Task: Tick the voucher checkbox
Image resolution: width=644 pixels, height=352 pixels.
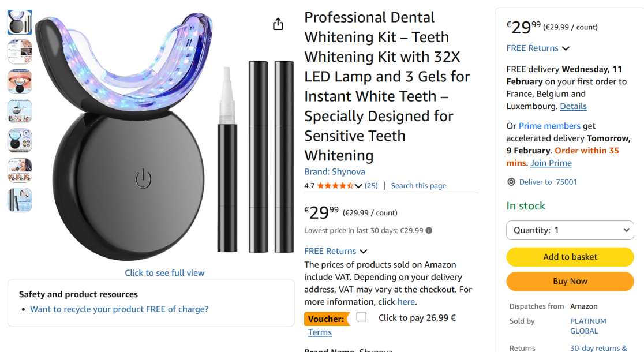Action: coord(361,317)
